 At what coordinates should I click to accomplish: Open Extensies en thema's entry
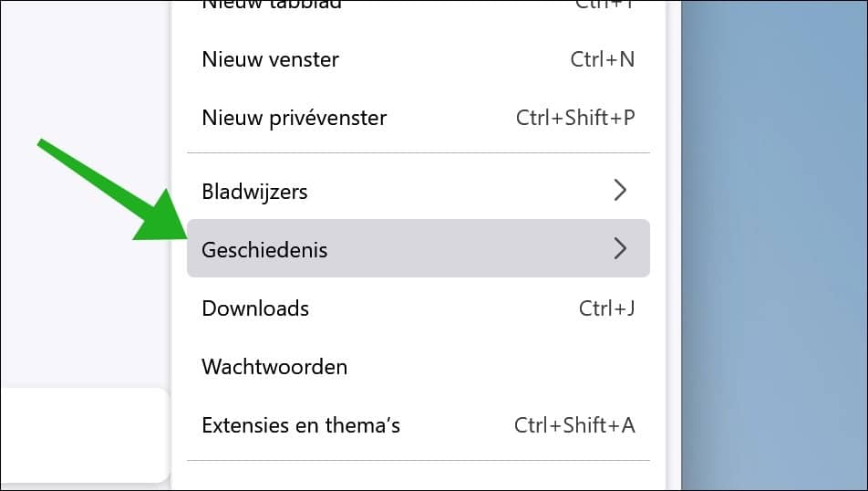pyautogui.click(x=301, y=425)
